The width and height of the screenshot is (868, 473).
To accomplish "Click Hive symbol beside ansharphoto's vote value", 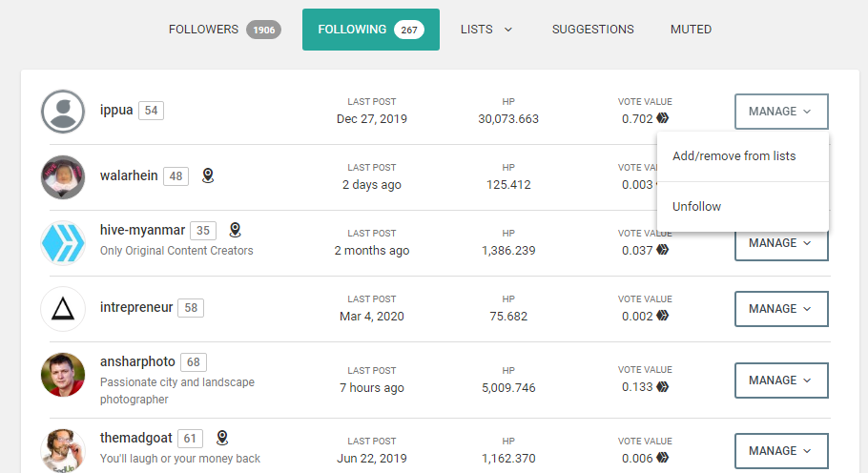I will click(x=663, y=387).
